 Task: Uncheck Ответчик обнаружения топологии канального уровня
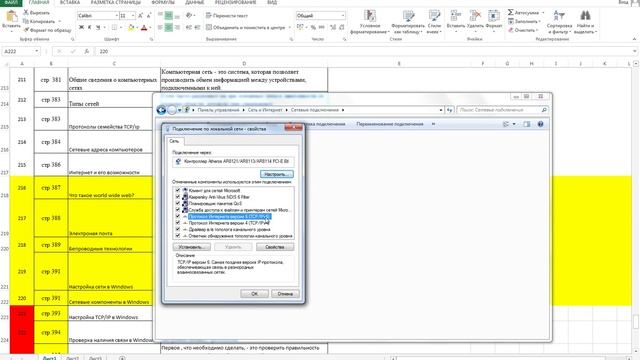tap(178, 236)
